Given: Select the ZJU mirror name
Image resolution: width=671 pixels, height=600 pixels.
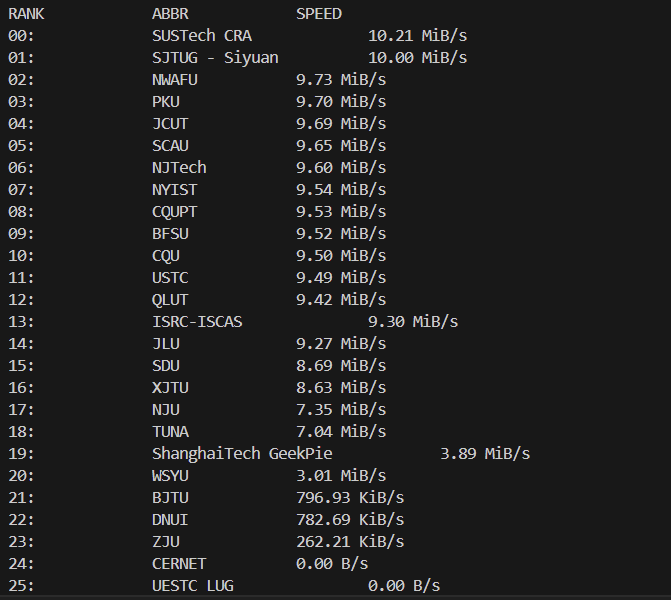Looking at the screenshot, I should (166, 542).
